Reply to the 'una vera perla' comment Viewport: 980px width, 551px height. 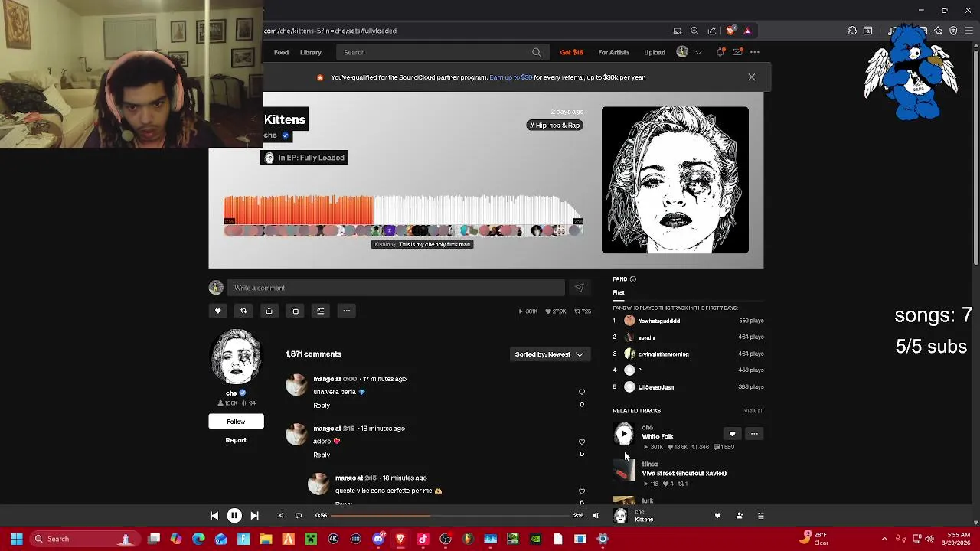pyautogui.click(x=322, y=406)
